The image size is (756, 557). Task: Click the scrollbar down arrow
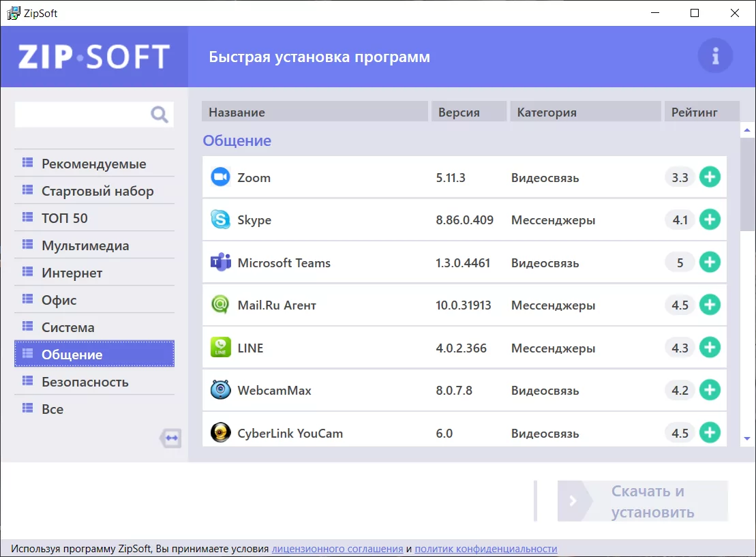(747, 438)
